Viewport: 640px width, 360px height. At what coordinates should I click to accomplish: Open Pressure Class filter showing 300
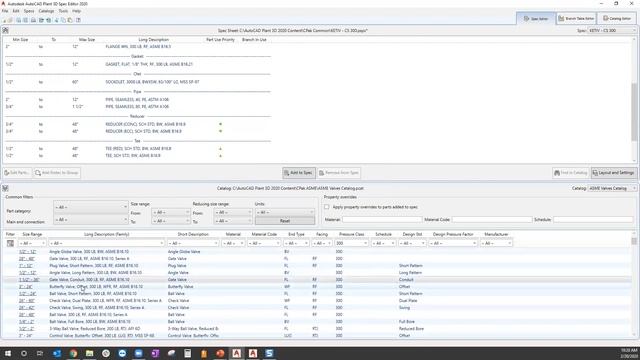point(351,243)
